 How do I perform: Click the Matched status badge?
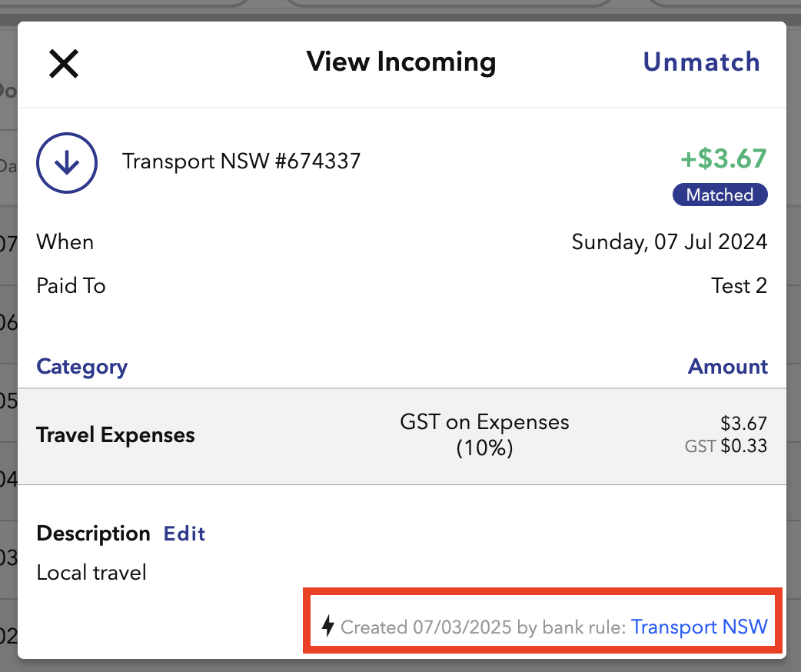(x=720, y=195)
